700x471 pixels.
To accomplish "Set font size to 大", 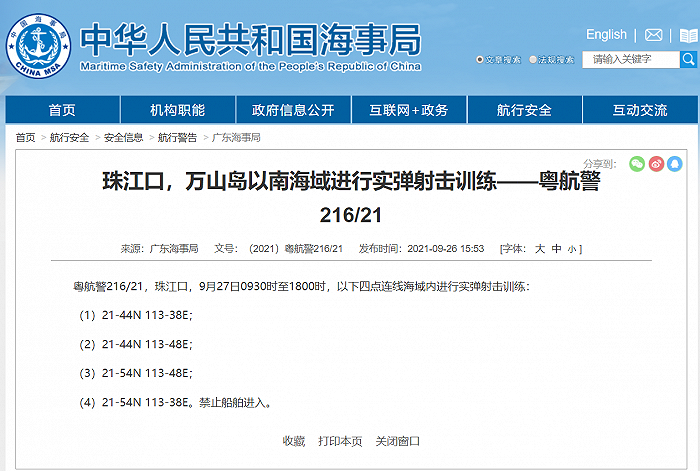I will click(540, 249).
